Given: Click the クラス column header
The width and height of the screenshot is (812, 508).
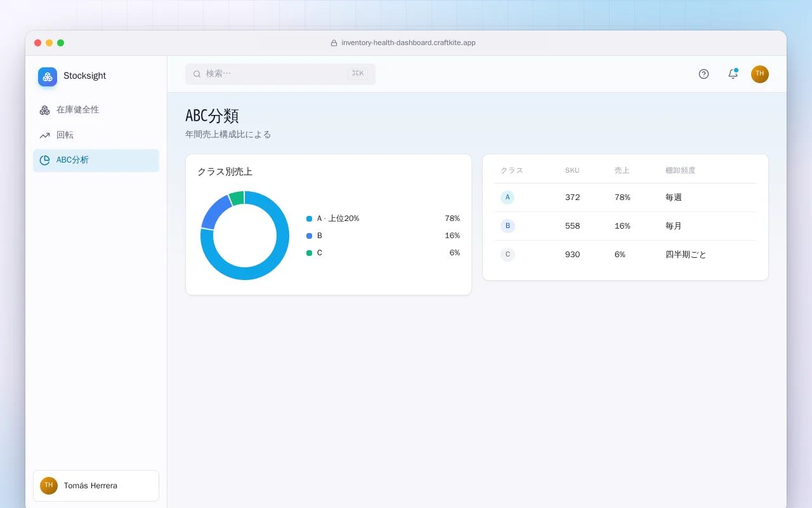Looking at the screenshot, I should coord(512,170).
